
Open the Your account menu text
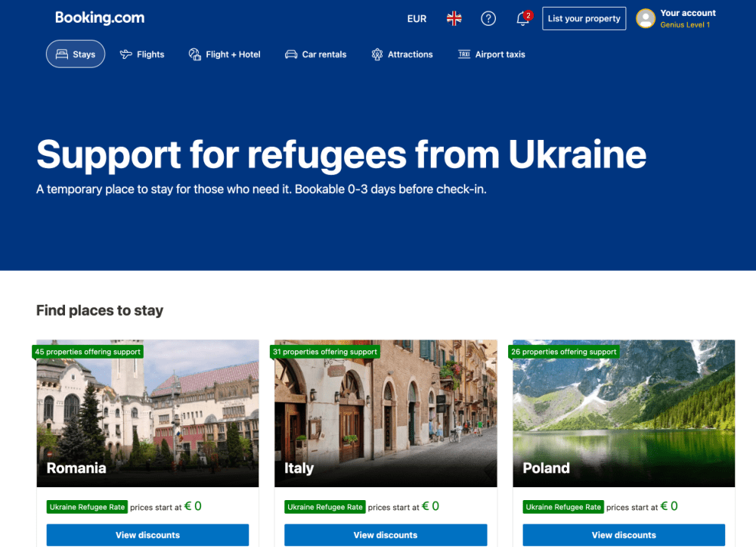tap(688, 13)
